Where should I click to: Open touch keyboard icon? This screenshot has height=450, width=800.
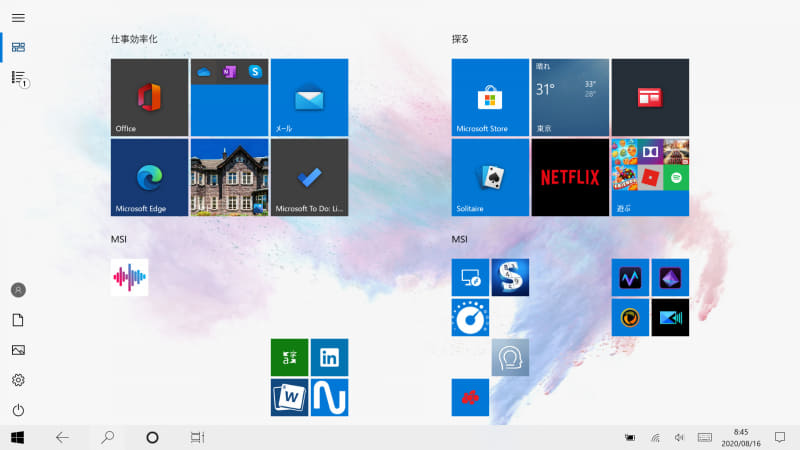[x=705, y=437]
